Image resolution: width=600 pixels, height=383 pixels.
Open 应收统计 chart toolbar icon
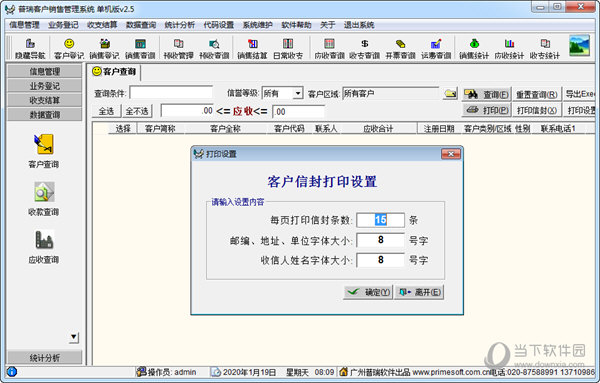coord(509,48)
